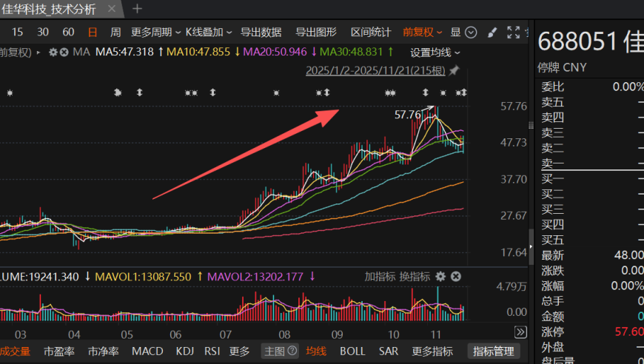Image resolution: width=644 pixels, height=364 pixels.
Task: Switch to the MACD indicator
Action: click(147, 351)
